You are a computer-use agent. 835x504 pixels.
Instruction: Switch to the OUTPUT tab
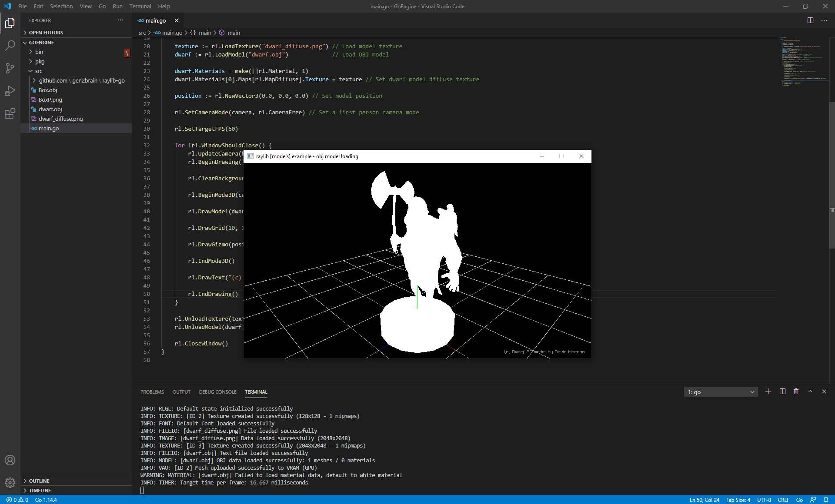(x=181, y=392)
